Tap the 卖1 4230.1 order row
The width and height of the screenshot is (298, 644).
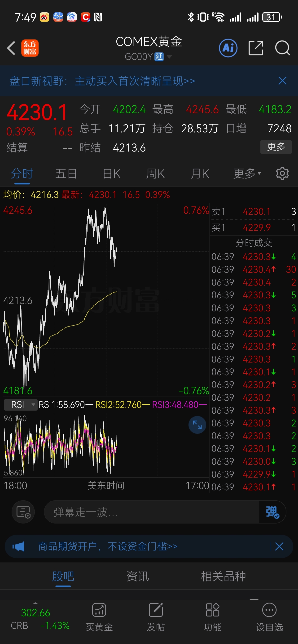(254, 211)
